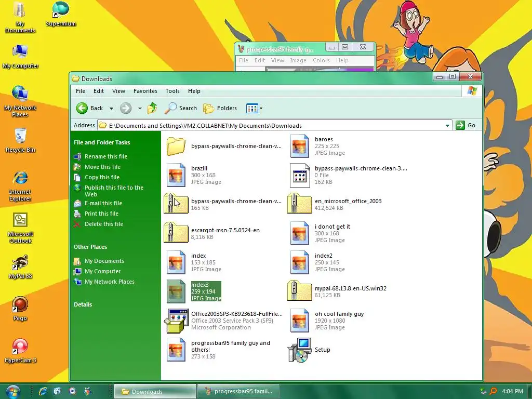Select the index2 JPEG image icon
The image size is (532, 399).
pos(299,262)
